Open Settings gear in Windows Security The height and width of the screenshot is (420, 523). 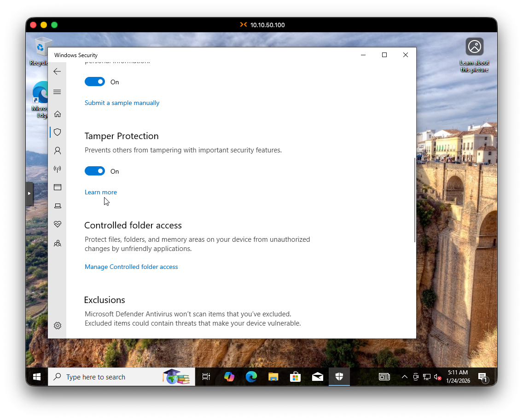57,326
